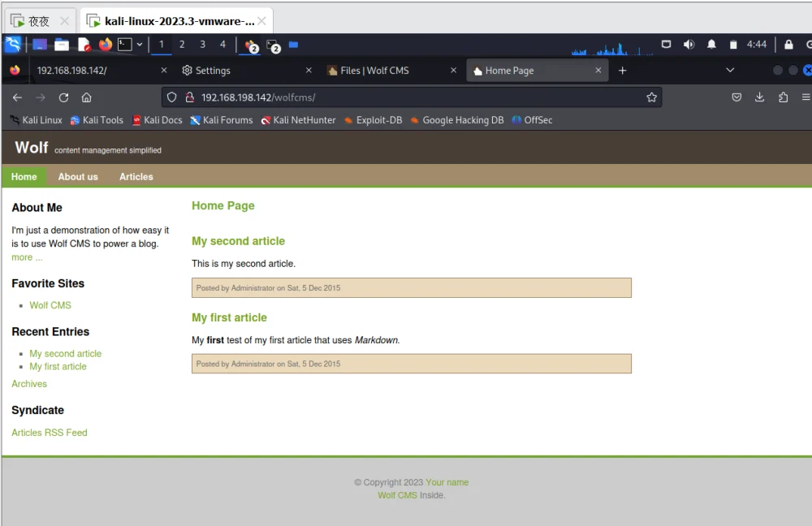Open the Archives link in sidebar

pyautogui.click(x=29, y=384)
